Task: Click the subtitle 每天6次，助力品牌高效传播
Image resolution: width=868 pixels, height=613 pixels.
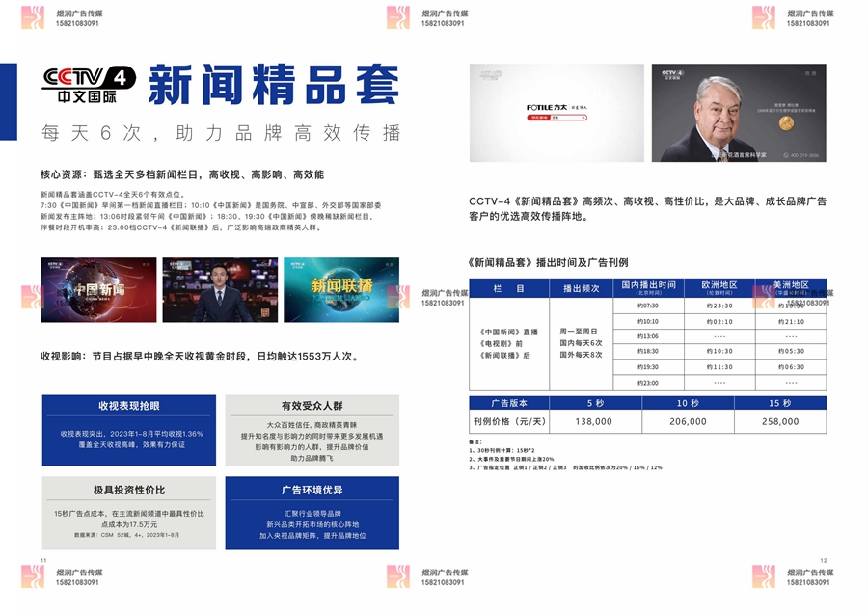Action: tap(221, 133)
